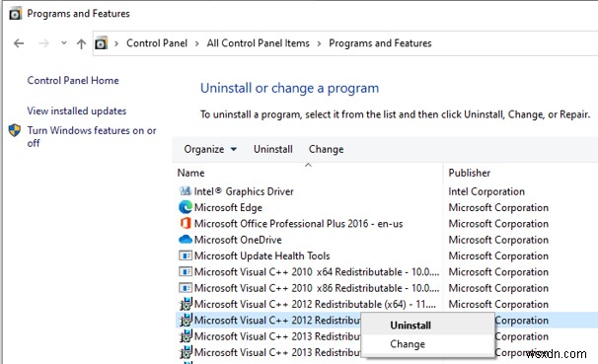This screenshot has height=364, width=598.
Task: Click the Microsoft Update Health Tools icon
Action: coord(186,255)
